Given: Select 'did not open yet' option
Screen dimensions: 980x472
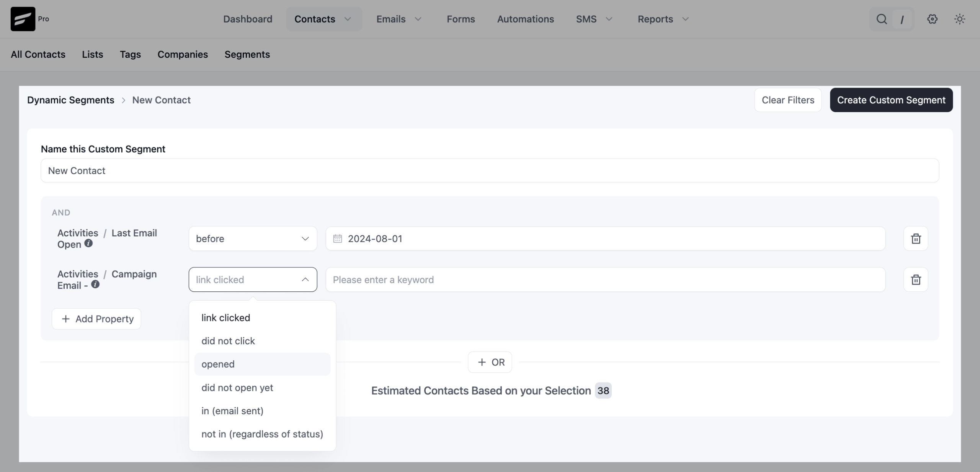Looking at the screenshot, I should point(262,387).
